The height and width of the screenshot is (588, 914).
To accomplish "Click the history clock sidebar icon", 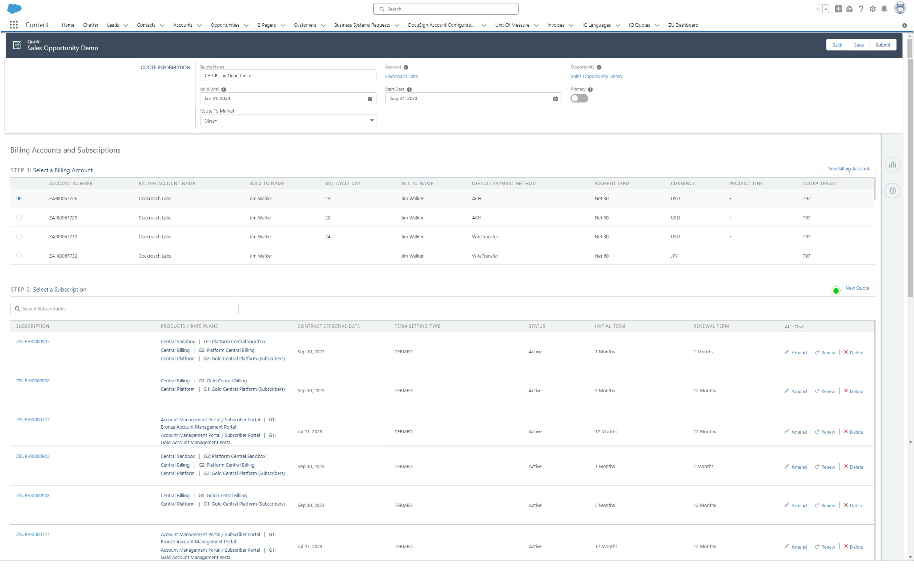I will (893, 191).
